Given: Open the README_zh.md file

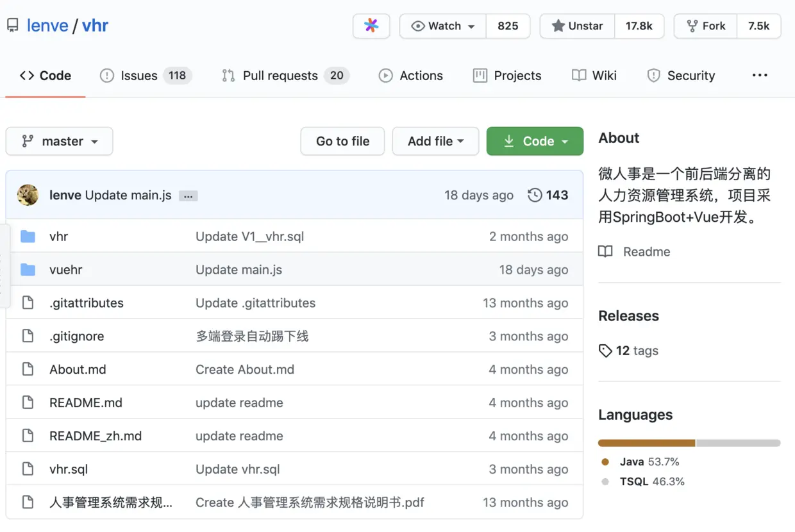Looking at the screenshot, I should [x=96, y=436].
